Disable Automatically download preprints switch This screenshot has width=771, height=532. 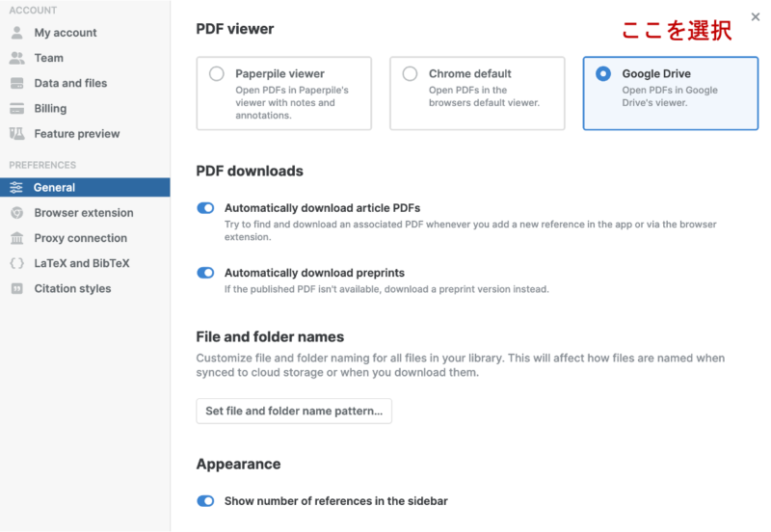[x=205, y=273]
